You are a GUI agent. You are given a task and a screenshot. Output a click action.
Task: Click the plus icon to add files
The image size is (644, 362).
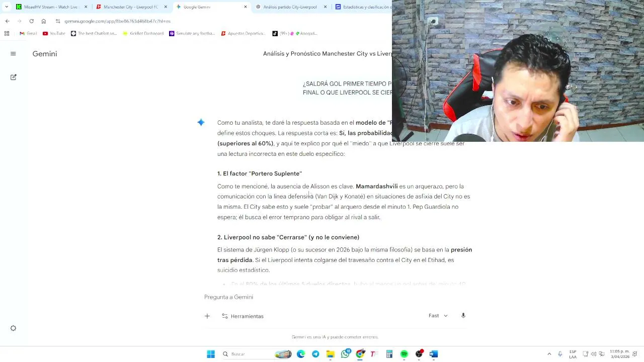pos(207,316)
